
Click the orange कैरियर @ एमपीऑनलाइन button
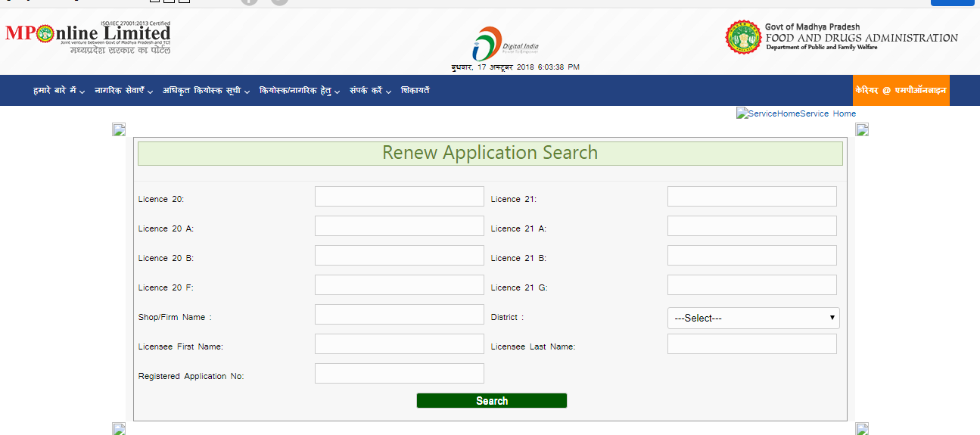[x=901, y=90]
